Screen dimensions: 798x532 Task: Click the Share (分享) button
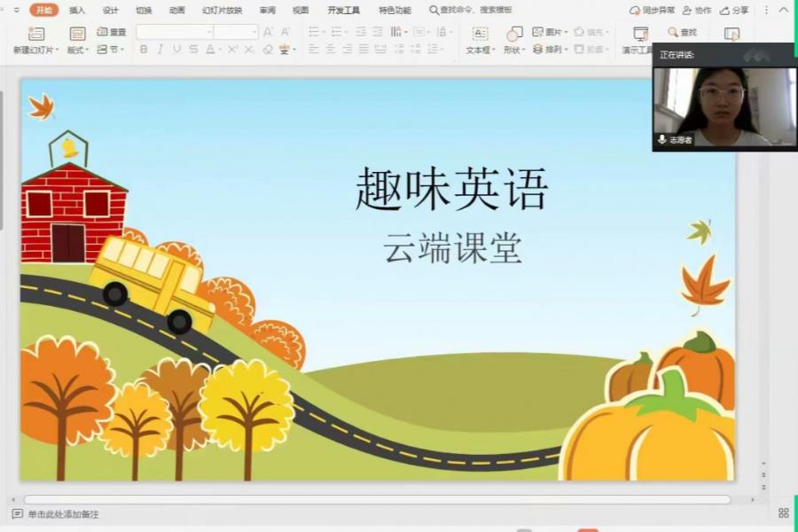[734, 11]
